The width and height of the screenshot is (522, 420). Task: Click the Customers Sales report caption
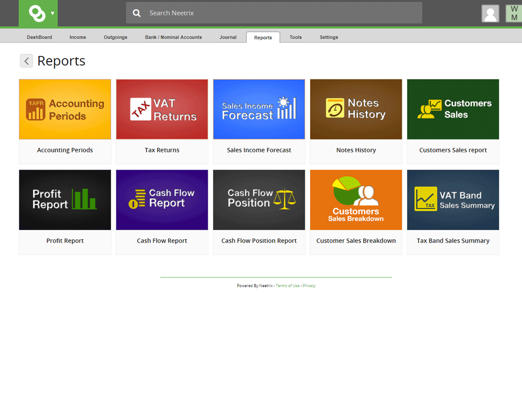point(453,150)
